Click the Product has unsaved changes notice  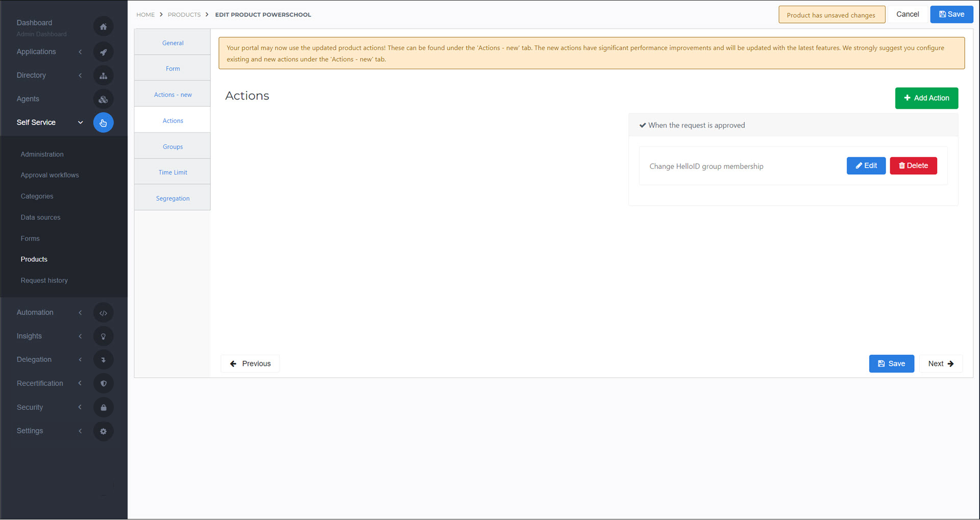click(x=832, y=14)
